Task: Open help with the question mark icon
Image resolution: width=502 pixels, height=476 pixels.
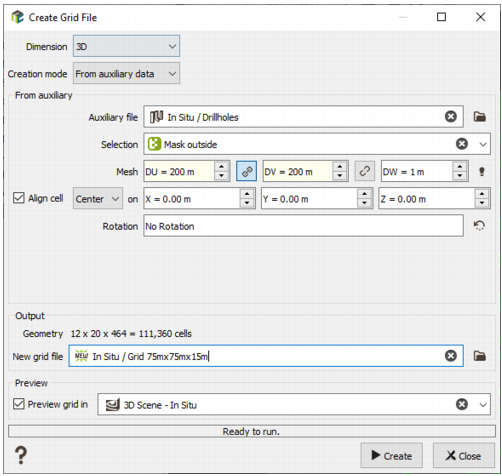Action: [21, 455]
